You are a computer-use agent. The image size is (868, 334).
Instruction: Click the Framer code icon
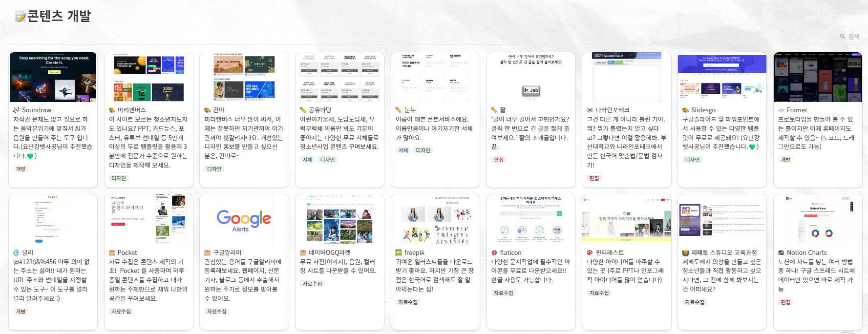[x=781, y=110]
